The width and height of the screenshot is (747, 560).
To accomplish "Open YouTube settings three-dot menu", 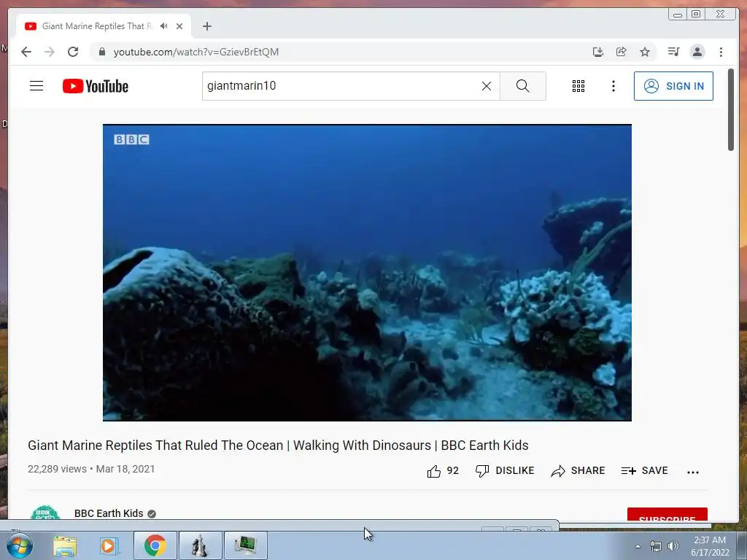I will pos(613,86).
